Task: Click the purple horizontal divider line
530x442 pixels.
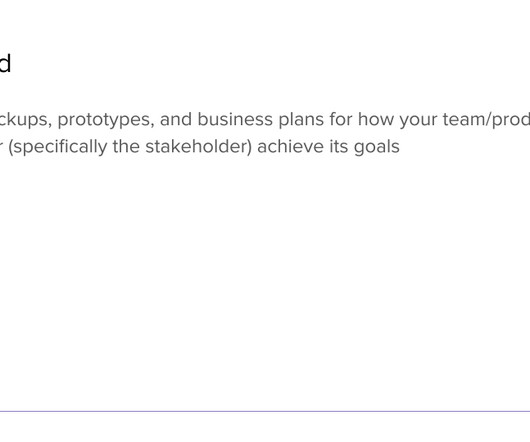Action: 265,411
